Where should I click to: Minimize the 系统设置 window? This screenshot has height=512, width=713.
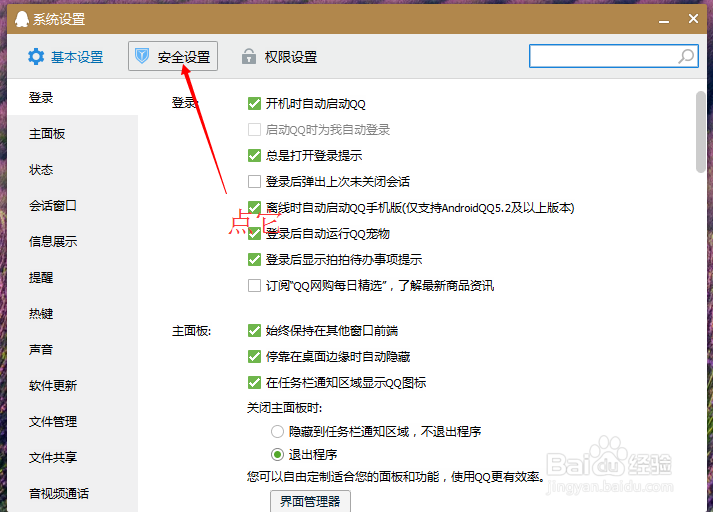(x=664, y=20)
